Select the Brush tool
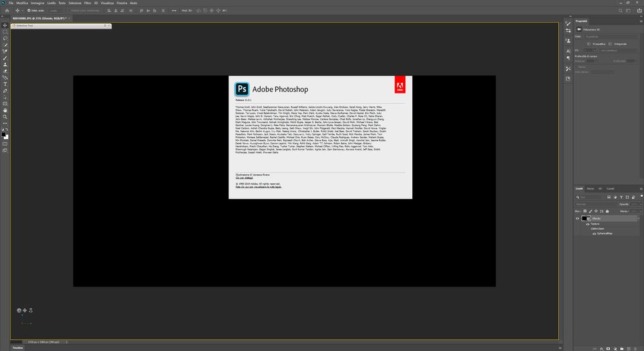Image resolution: width=644 pixels, height=351 pixels. click(x=5, y=58)
